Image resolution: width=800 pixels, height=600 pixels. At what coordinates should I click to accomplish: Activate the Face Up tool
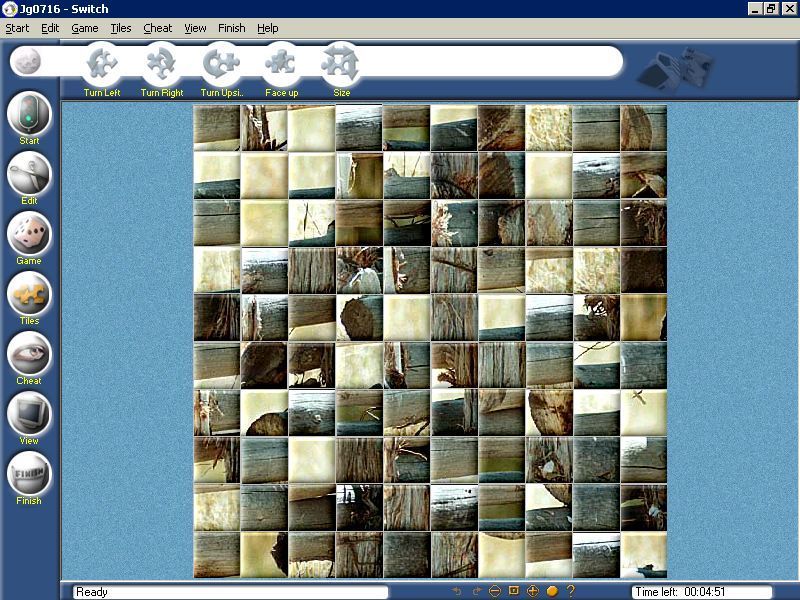tap(281, 66)
